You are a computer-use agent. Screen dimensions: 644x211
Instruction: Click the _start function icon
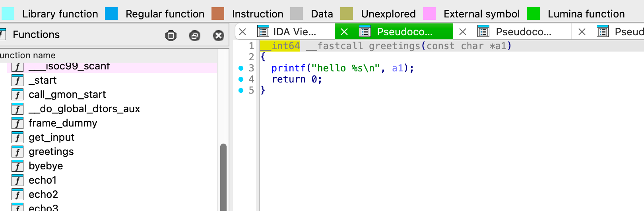tap(17, 81)
